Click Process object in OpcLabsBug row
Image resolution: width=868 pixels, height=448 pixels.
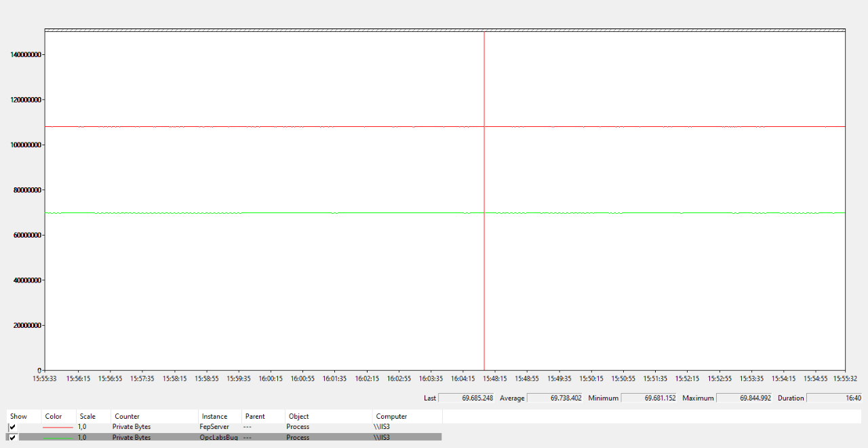tap(298, 438)
